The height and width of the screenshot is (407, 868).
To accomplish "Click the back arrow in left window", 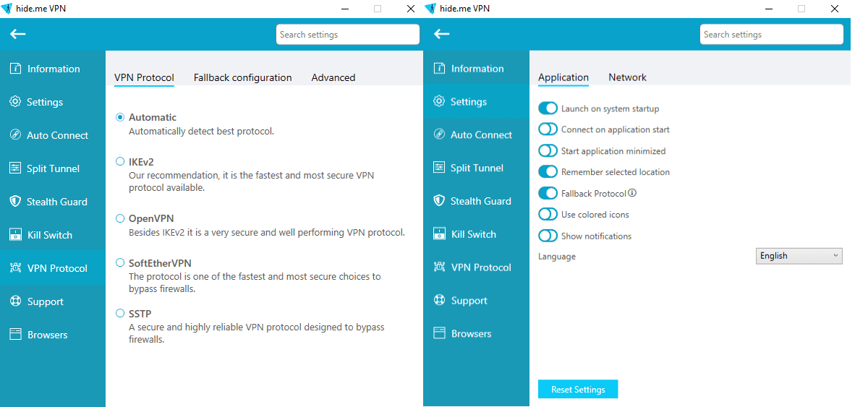I will click(x=18, y=34).
